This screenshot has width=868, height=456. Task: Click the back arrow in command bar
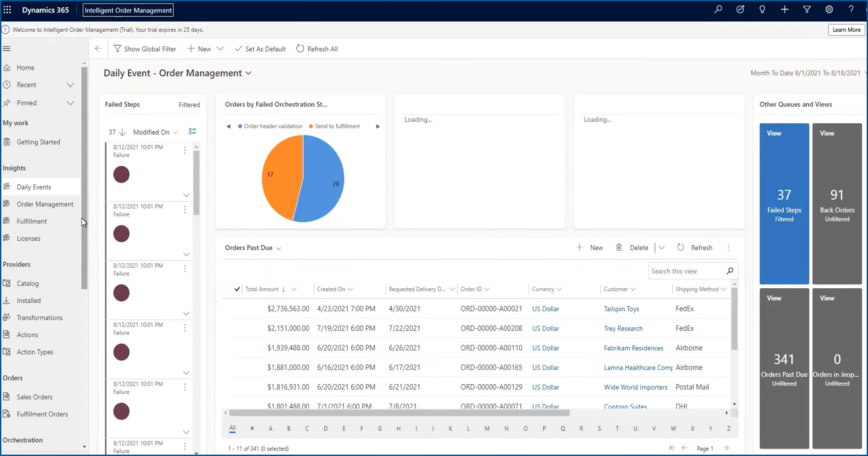(98, 49)
